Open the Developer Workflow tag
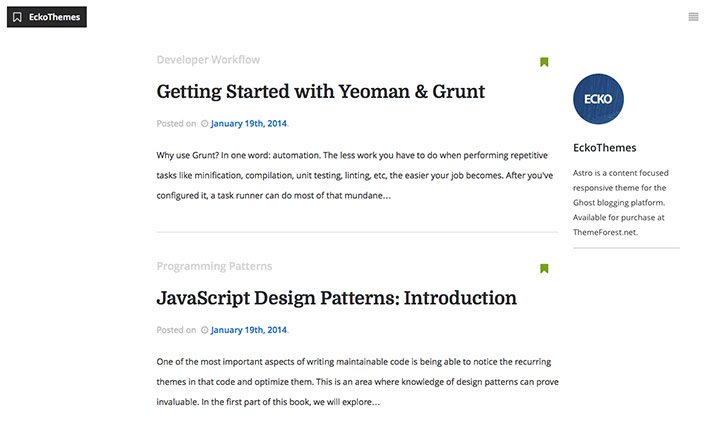Screen dimensions: 715x432 (x=208, y=60)
